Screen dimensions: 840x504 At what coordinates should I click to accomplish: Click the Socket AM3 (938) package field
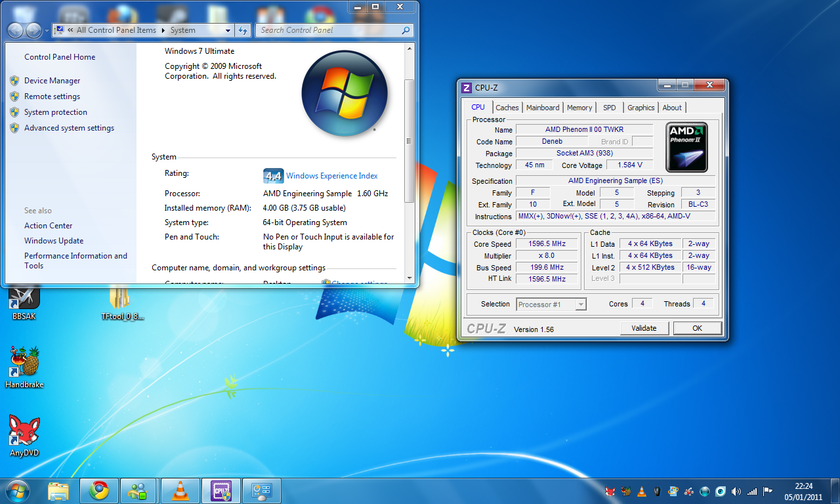[585, 153]
